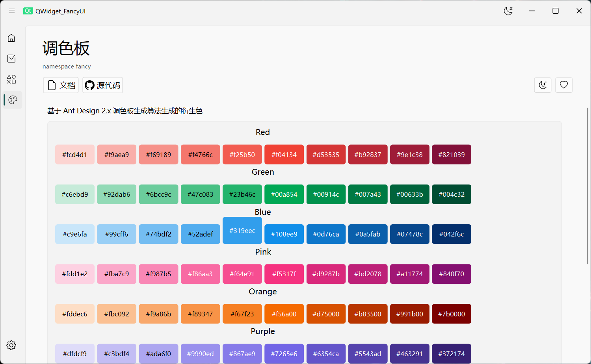Pick red swatch #f25b50
Screen dimensions: 591x364
pyautogui.click(x=242, y=155)
